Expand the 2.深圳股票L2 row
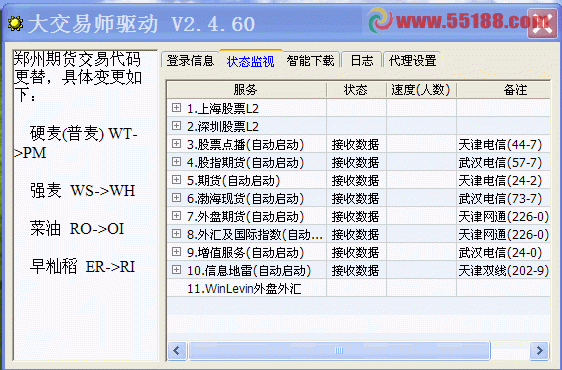Screen dimensions: 562x370 coord(176,125)
